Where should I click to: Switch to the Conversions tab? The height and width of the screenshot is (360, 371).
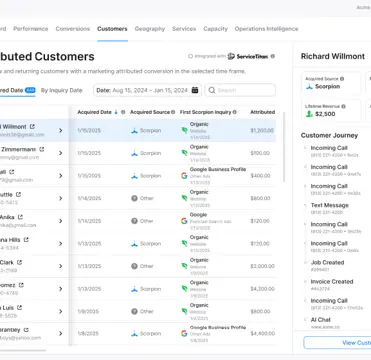(x=73, y=29)
